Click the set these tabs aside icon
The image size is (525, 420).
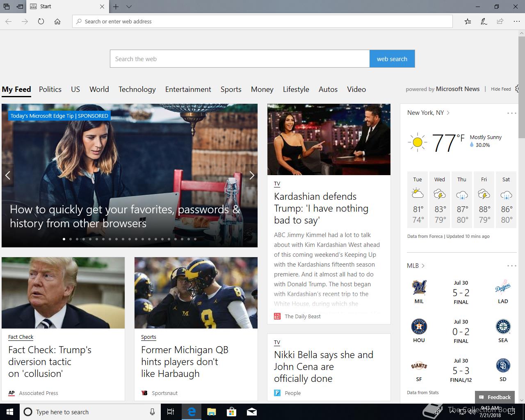coord(19,7)
